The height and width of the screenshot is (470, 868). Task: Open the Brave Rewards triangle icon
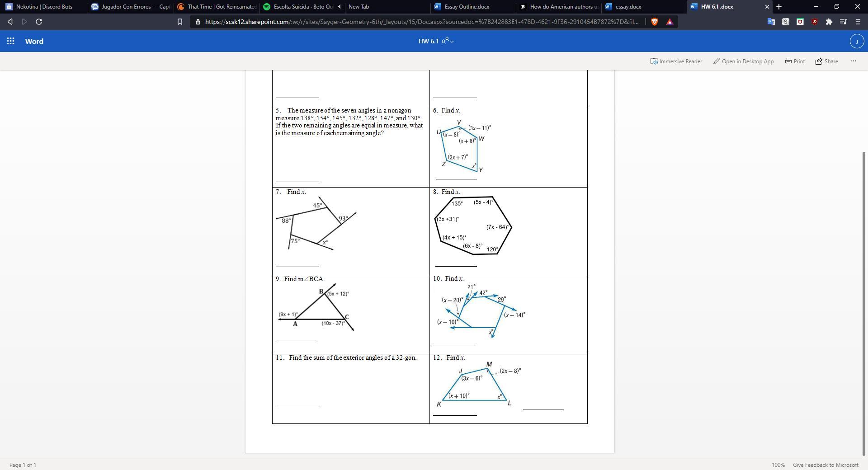(x=670, y=22)
